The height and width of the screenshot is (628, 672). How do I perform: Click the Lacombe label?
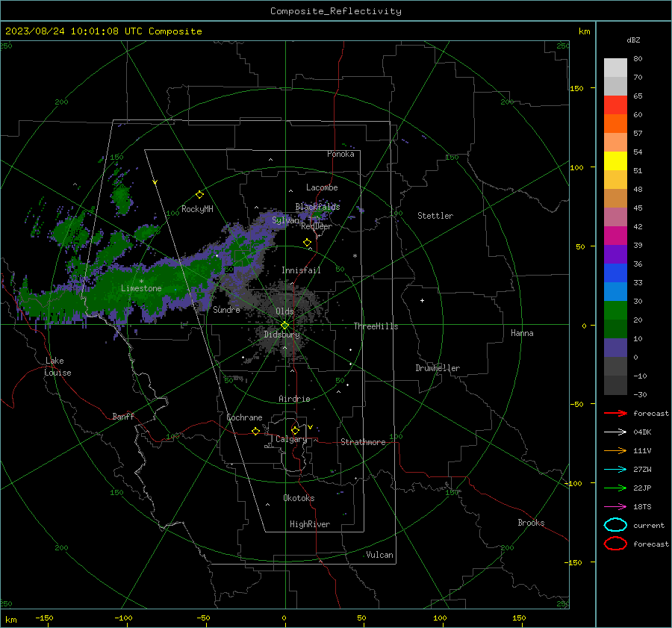point(322,187)
